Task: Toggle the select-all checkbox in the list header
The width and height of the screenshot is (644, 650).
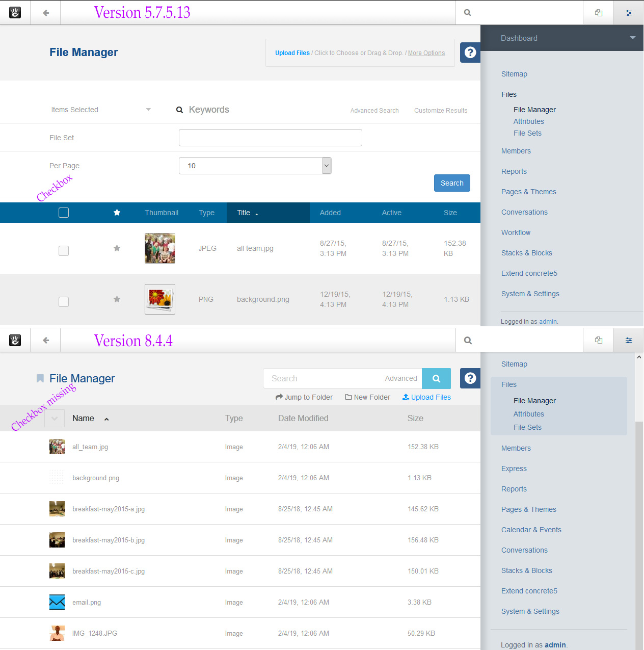Action: (x=63, y=212)
